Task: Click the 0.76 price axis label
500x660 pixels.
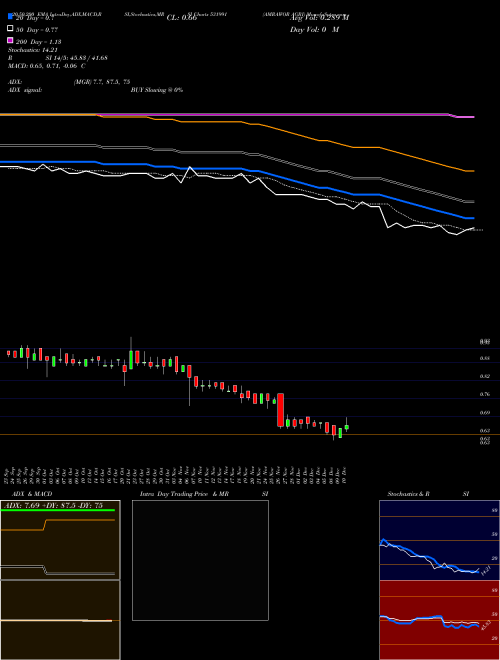Action: [x=485, y=394]
